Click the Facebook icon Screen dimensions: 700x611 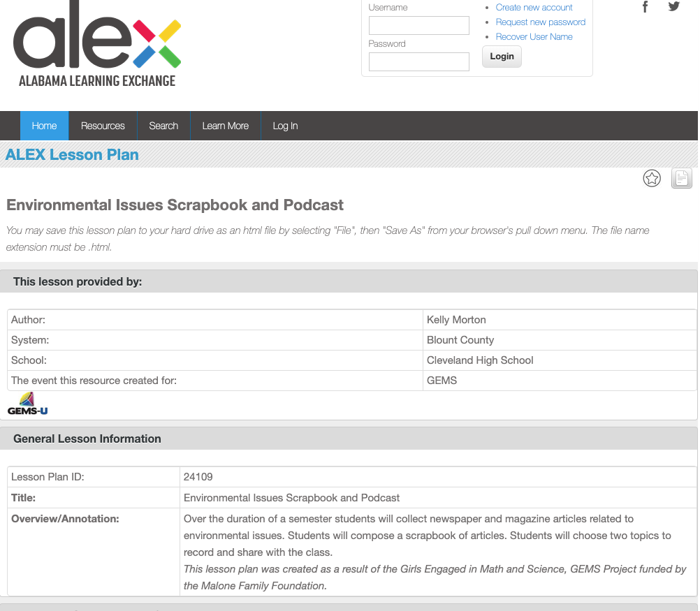click(x=645, y=6)
